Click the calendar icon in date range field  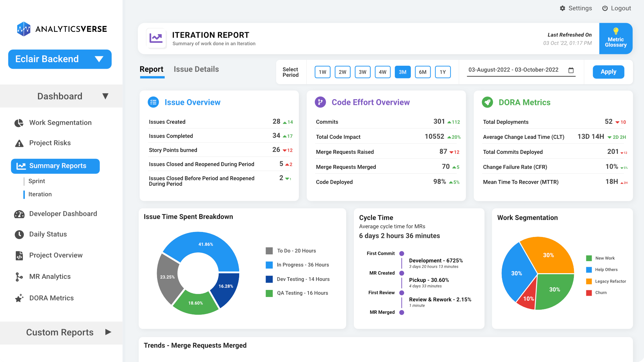571,70
